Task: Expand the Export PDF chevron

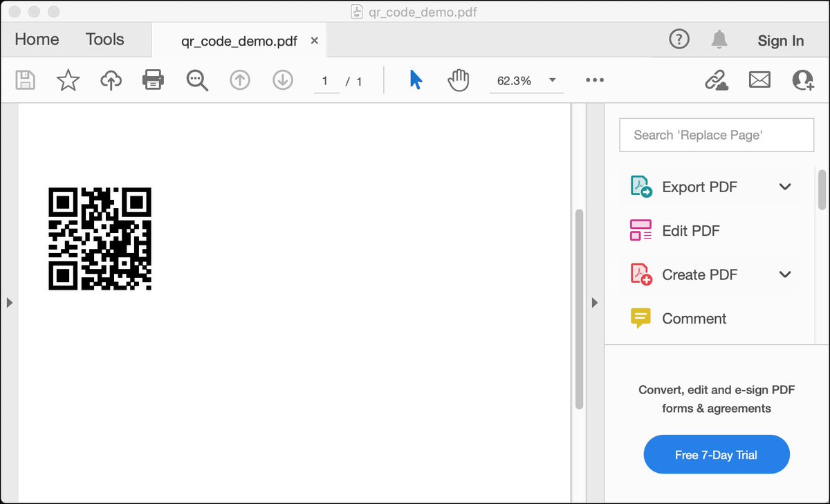Action: tap(785, 187)
